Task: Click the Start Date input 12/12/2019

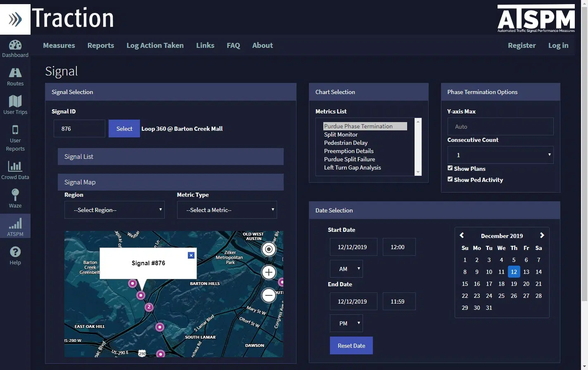Action: pos(353,247)
